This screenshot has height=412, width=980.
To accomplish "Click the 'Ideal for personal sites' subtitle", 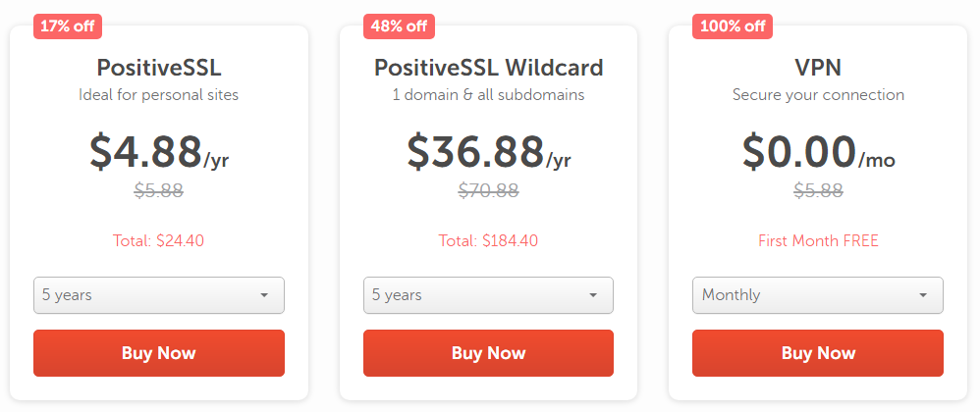I will tap(159, 95).
